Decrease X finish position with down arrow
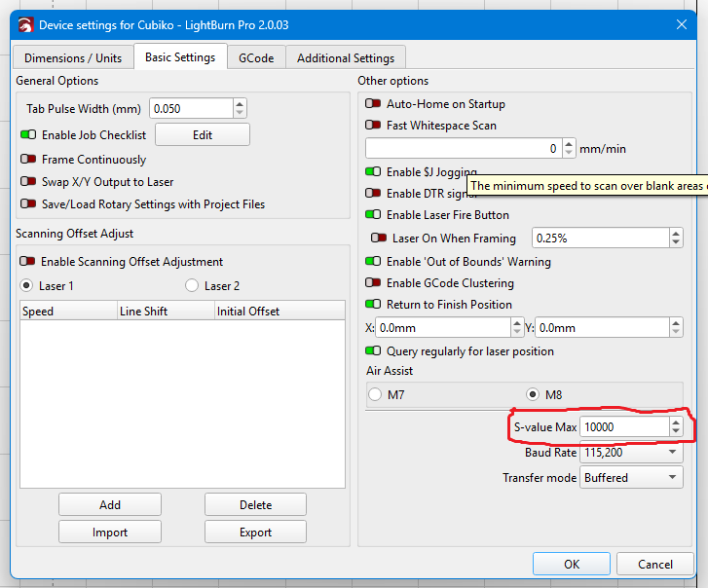The height and width of the screenshot is (588, 708). click(517, 333)
